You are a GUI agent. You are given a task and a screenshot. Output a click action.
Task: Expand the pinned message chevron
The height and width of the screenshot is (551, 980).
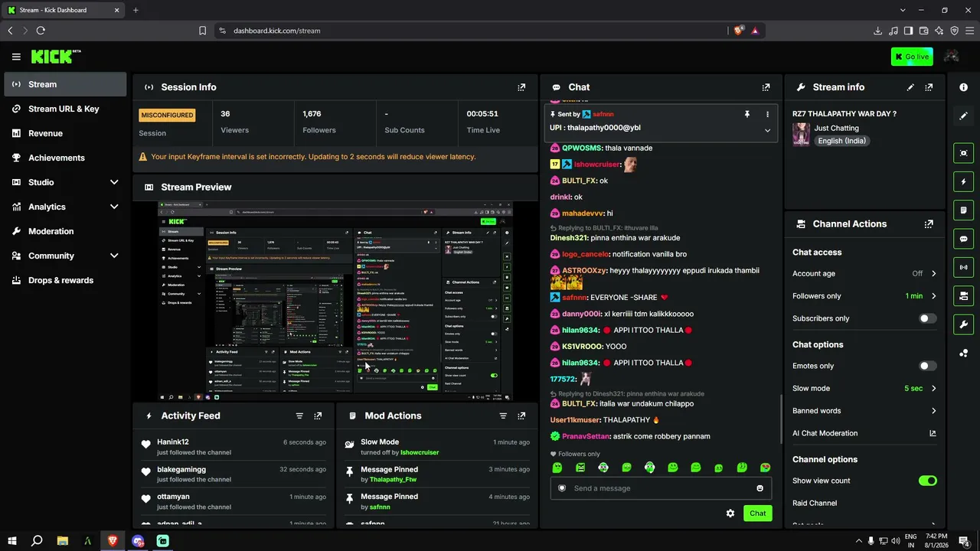click(x=767, y=130)
